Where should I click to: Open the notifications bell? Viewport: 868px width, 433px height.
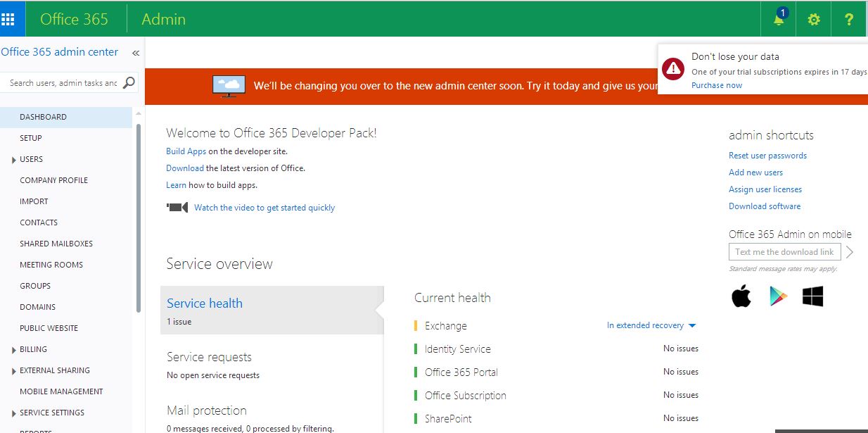click(778, 19)
